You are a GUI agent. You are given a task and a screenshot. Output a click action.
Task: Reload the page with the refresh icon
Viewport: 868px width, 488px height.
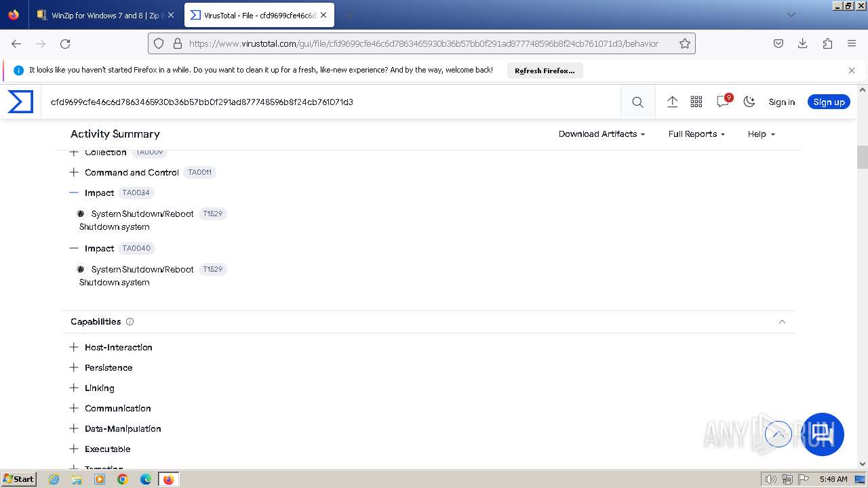65,43
